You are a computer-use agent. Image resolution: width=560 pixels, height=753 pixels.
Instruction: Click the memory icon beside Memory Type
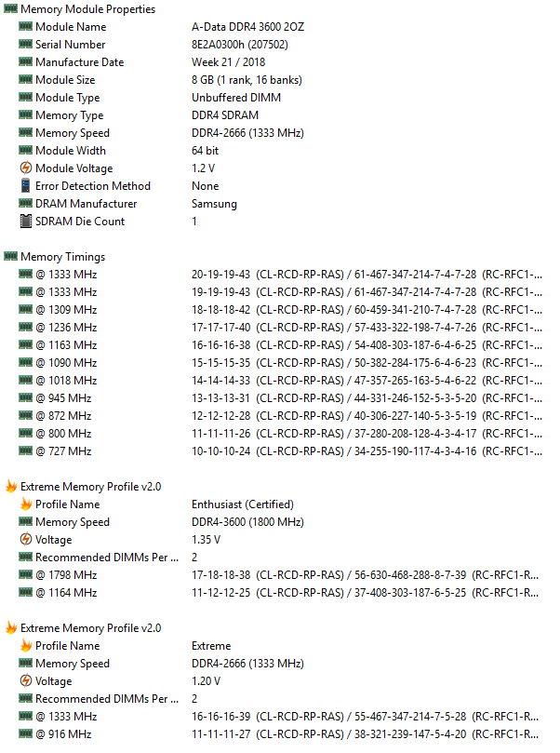[25, 114]
